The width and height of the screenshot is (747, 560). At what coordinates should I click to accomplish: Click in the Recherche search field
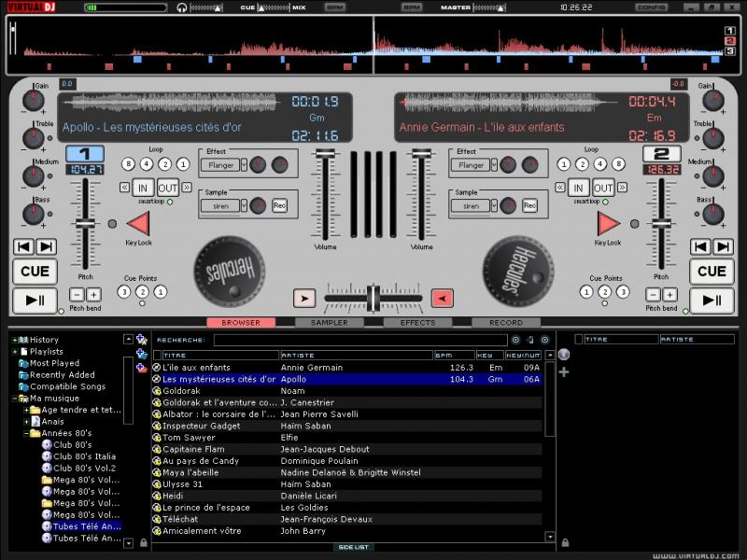click(360, 340)
